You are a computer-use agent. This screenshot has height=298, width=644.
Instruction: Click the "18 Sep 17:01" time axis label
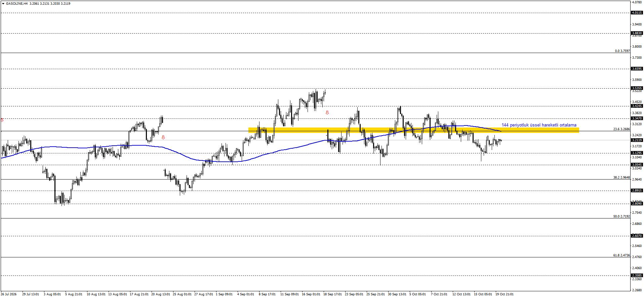coord(333,294)
